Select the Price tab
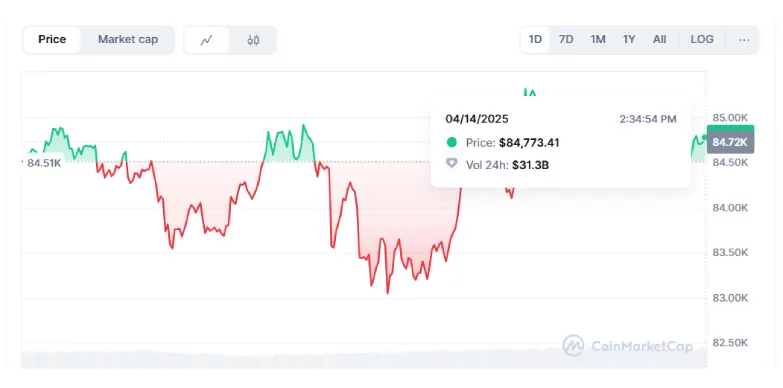The width and height of the screenshot is (783, 388). point(52,39)
